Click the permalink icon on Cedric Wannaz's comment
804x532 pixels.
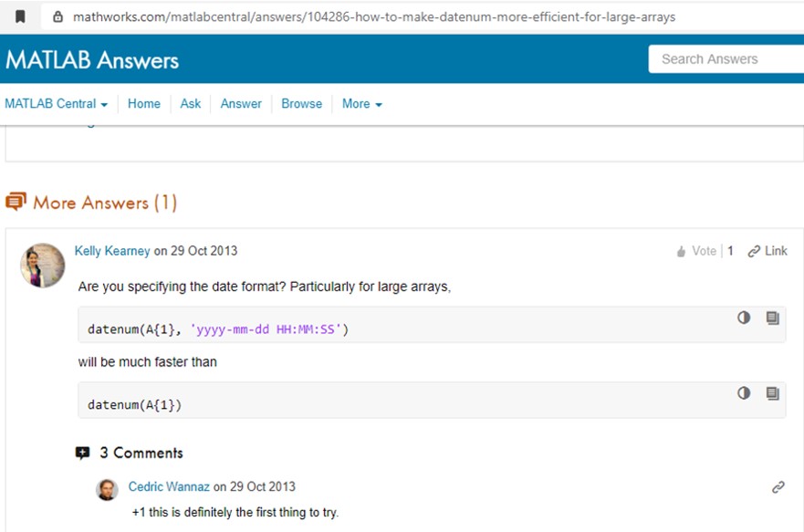pyautogui.click(x=778, y=487)
